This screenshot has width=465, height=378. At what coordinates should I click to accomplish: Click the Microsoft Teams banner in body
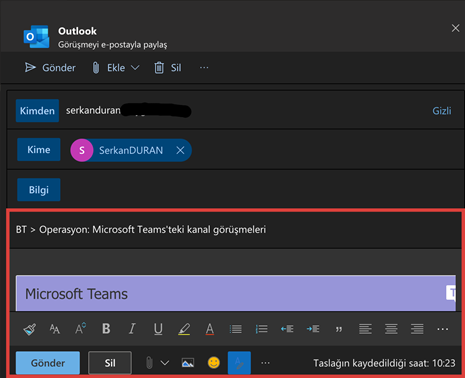[236, 293]
